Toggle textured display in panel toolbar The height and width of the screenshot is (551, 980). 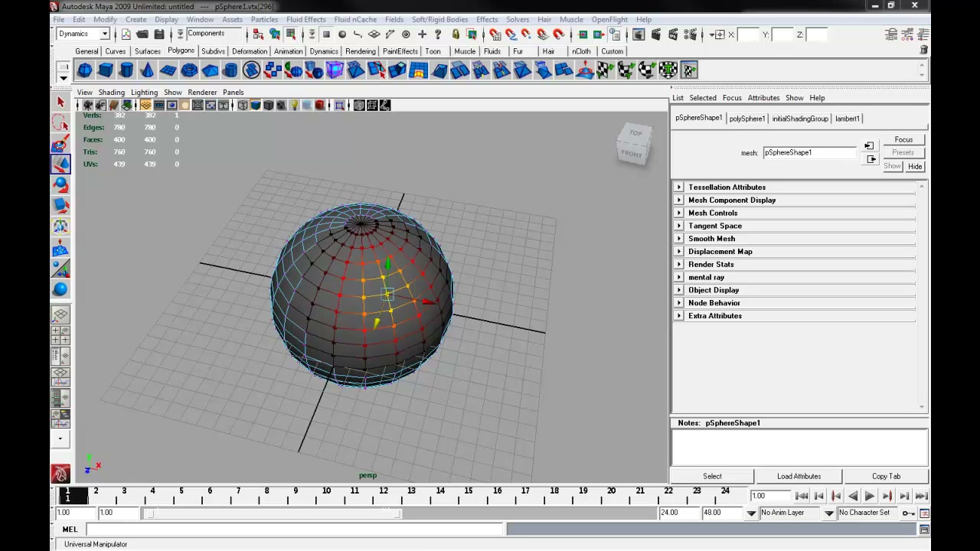[282, 106]
